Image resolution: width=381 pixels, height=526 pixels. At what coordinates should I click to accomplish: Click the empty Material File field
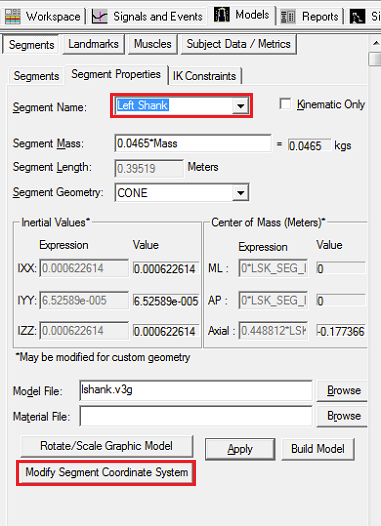click(196, 416)
